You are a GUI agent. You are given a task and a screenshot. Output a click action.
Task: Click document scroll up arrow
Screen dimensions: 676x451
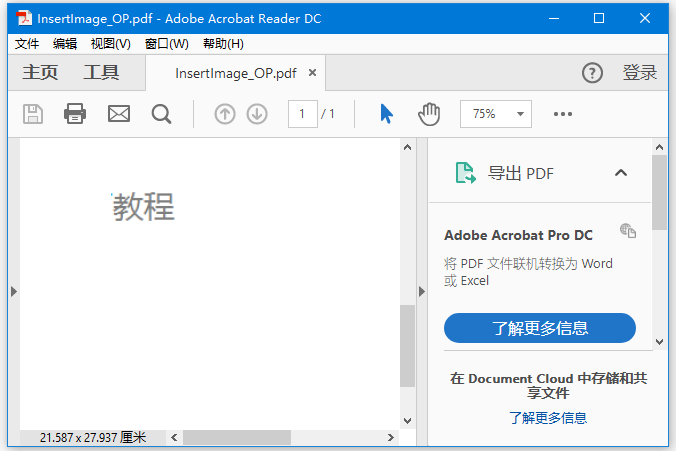pyautogui.click(x=407, y=147)
